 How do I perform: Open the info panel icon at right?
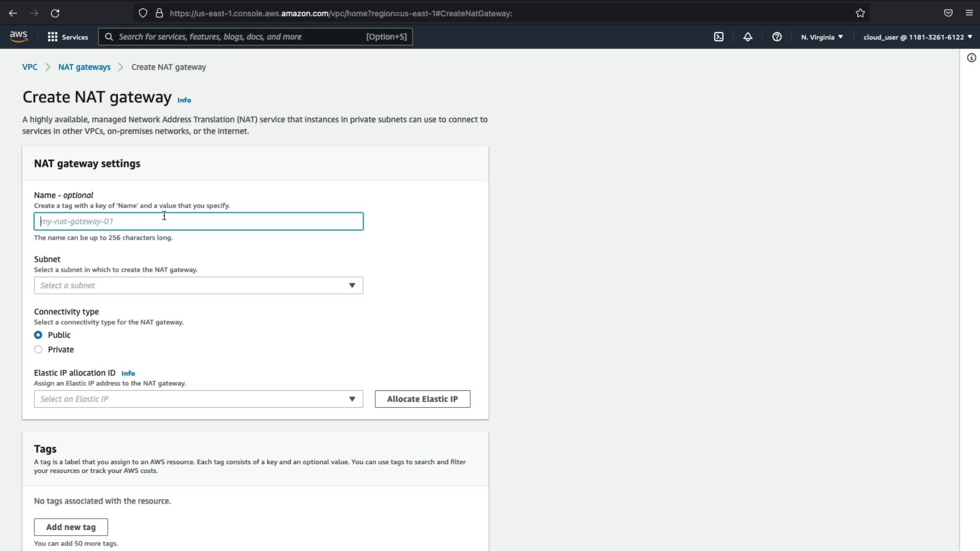coord(971,58)
